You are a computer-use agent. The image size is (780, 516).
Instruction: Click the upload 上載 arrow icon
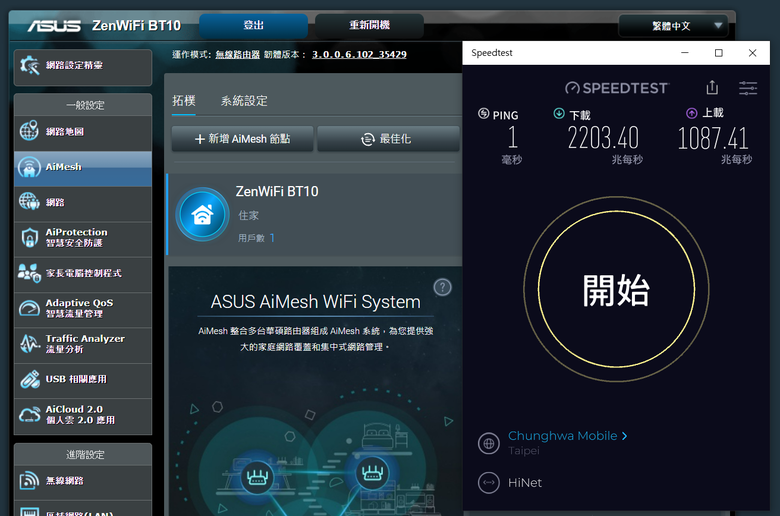click(691, 113)
